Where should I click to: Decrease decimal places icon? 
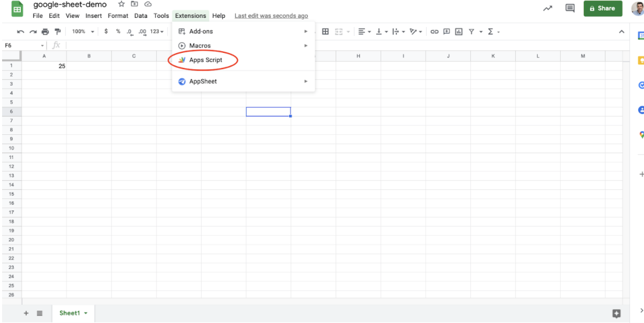point(130,32)
